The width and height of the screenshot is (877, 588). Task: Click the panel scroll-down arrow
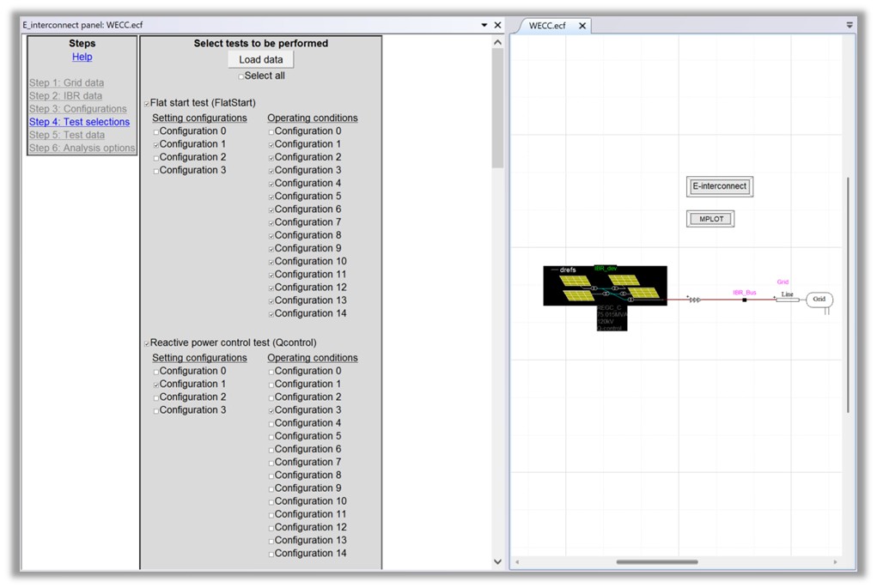(497, 561)
